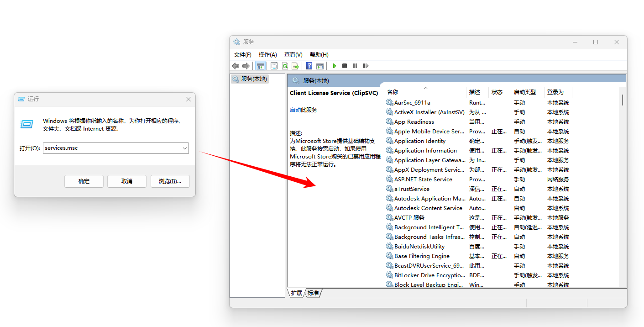Click the Restart Service toolbar icon

click(x=366, y=66)
